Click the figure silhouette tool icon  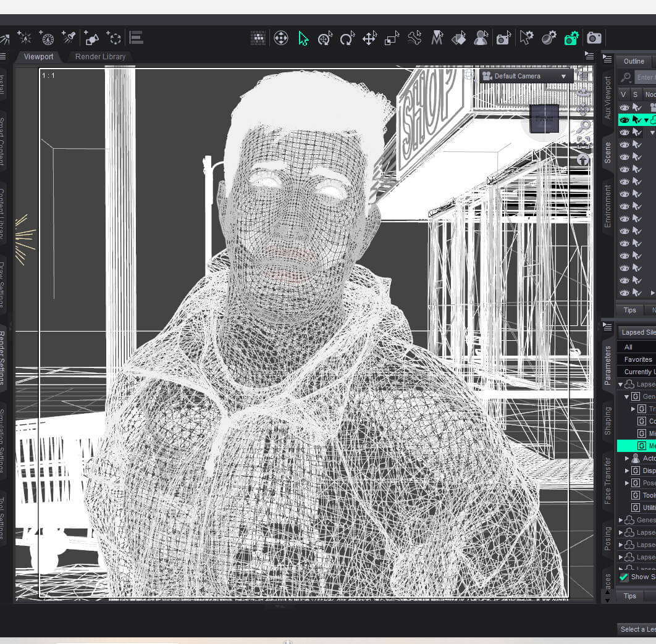click(x=481, y=38)
